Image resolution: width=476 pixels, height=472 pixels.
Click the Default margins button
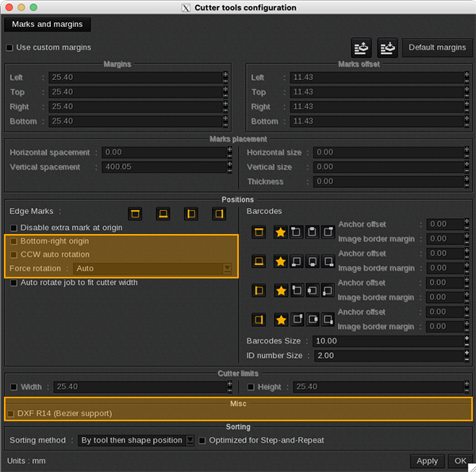pos(437,48)
